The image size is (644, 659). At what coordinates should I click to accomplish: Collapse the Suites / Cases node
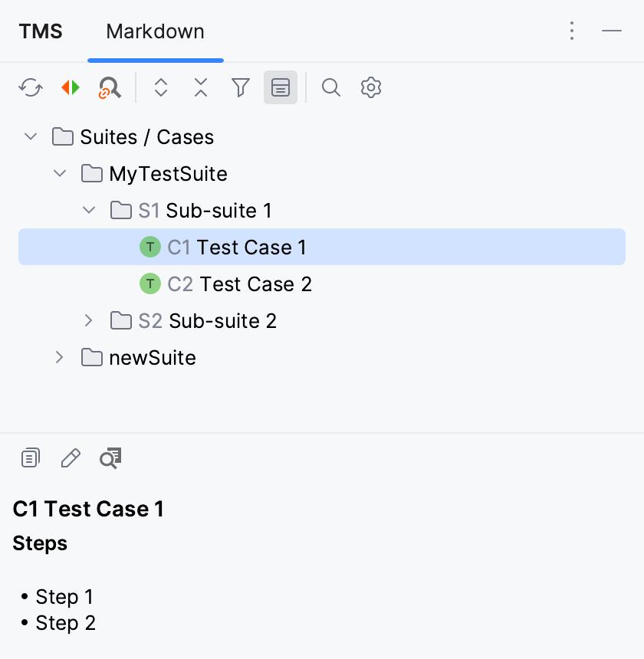(x=30, y=136)
